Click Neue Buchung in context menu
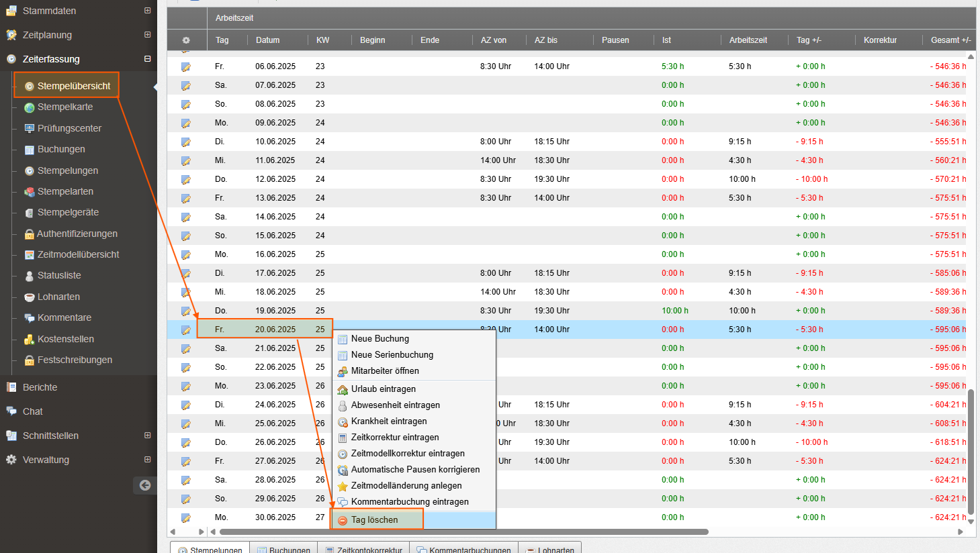 pyautogui.click(x=380, y=339)
